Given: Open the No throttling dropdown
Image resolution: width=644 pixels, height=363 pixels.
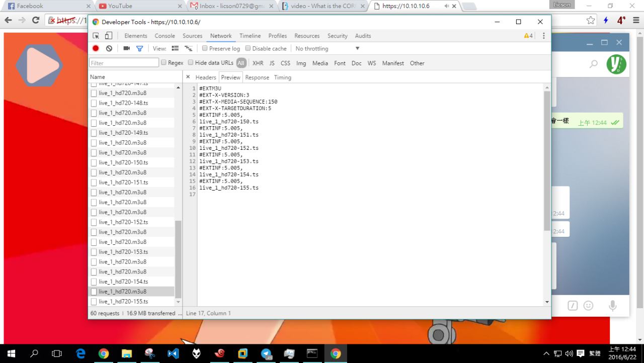Looking at the screenshot, I should [x=327, y=49].
